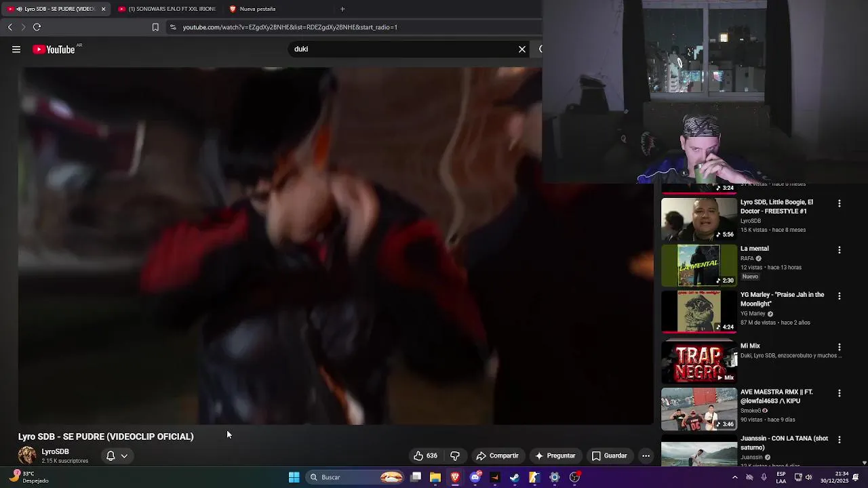Screen dimensions: 868x488
Task: Open OBS Studio from the taskbar
Action: pos(575,477)
